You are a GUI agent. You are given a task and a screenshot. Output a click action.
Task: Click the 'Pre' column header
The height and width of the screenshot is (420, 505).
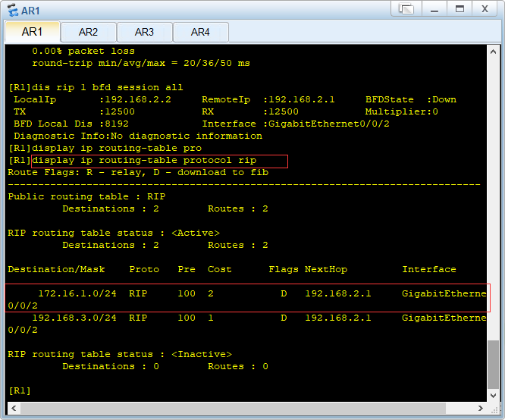187,269
